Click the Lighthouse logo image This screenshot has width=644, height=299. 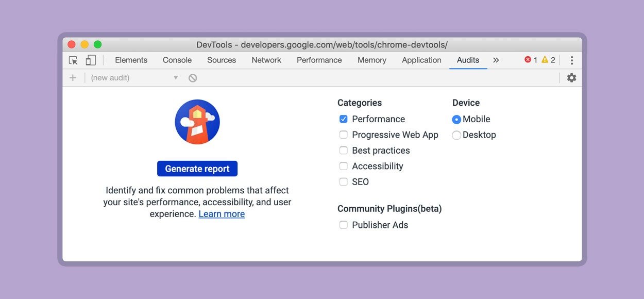coord(197,122)
